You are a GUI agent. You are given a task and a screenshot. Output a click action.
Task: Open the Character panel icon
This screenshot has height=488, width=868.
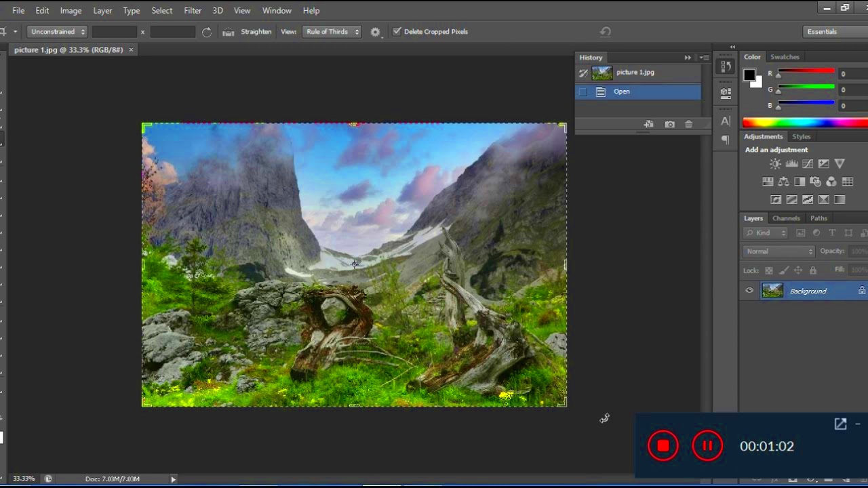click(726, 121)
